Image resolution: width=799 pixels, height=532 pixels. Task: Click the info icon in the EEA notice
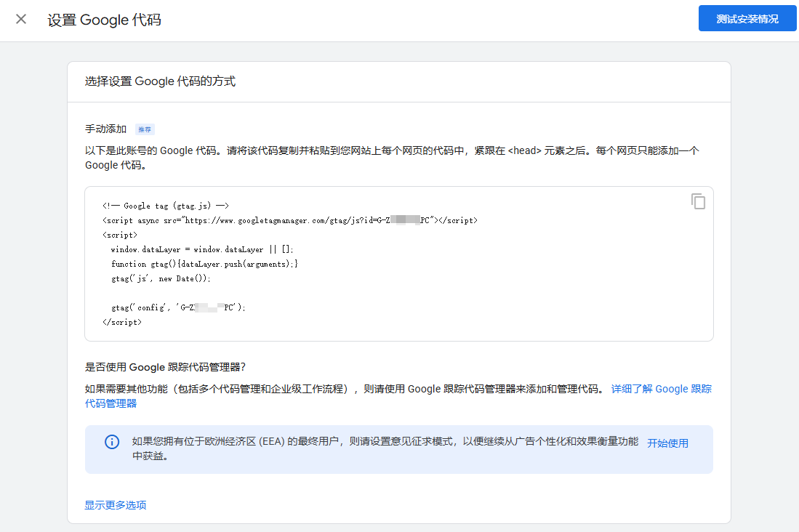(112, 442)
